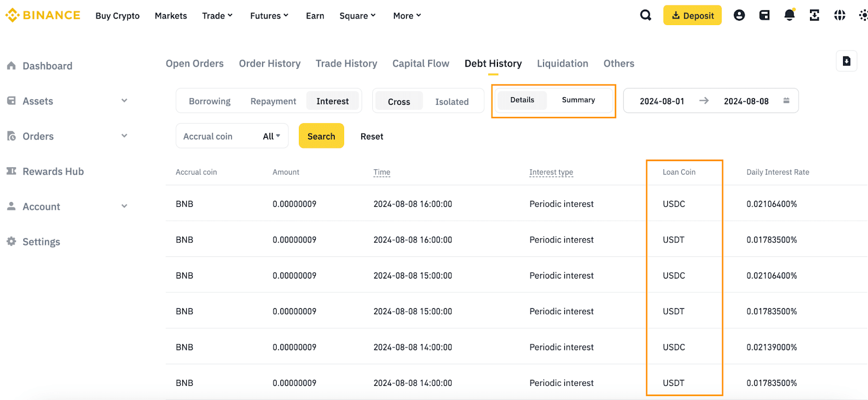Open Rewards Hub in the sidebar

(x=53, y=171)
